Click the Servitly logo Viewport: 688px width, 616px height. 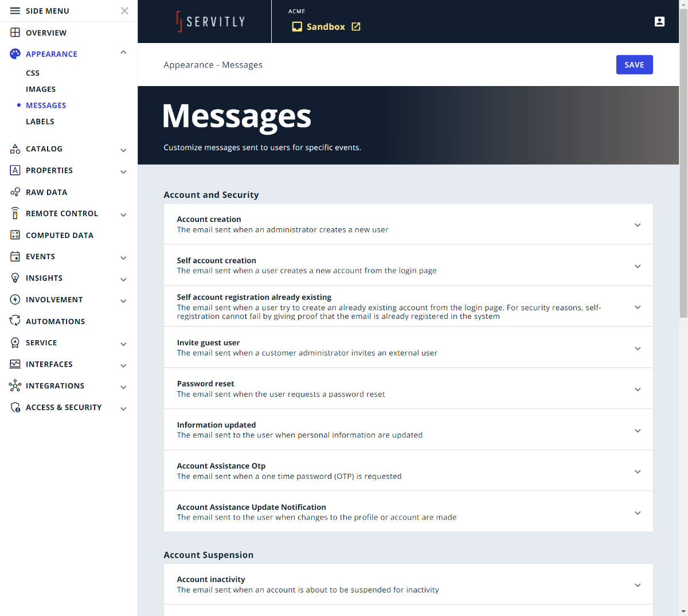[x=210, y=22]
